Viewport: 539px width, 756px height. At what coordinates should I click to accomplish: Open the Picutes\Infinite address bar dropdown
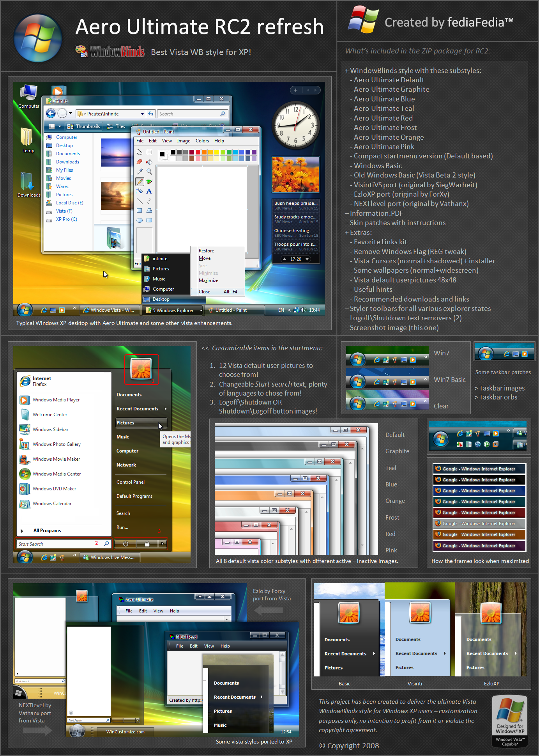tap(142, 114)
